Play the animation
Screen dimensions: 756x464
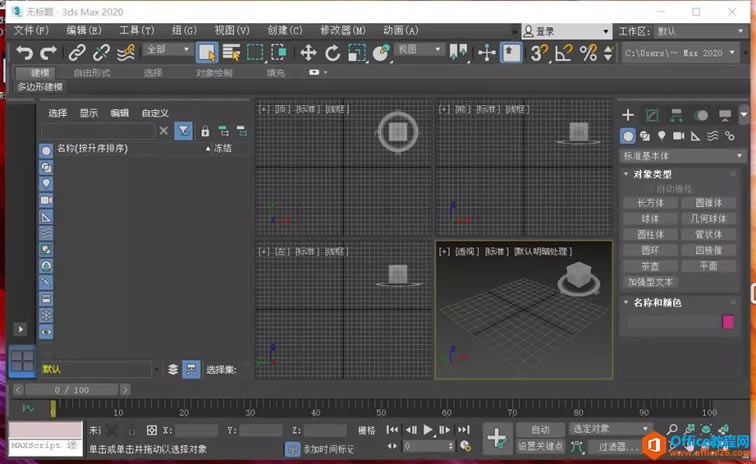pos(427,429)
